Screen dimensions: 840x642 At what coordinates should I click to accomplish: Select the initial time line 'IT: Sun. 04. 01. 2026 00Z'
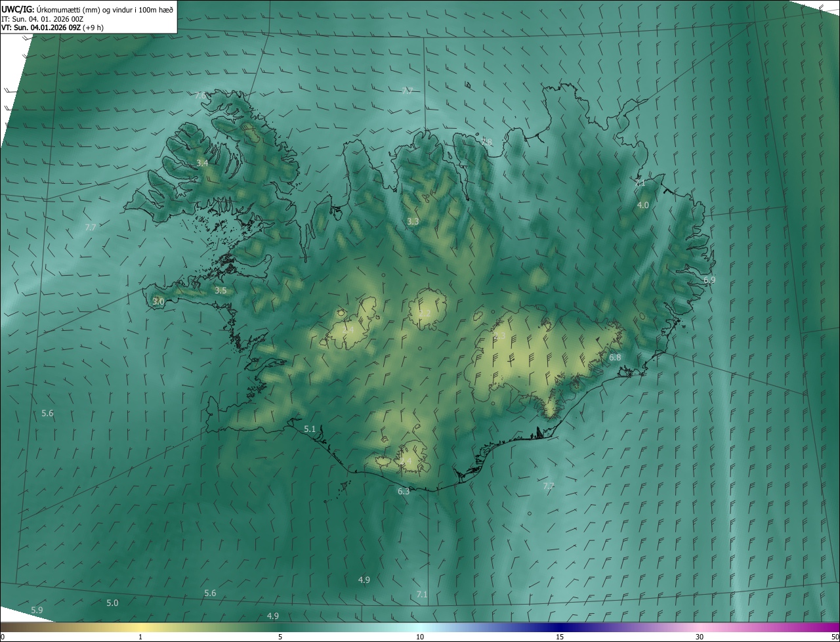coord(43,18)
